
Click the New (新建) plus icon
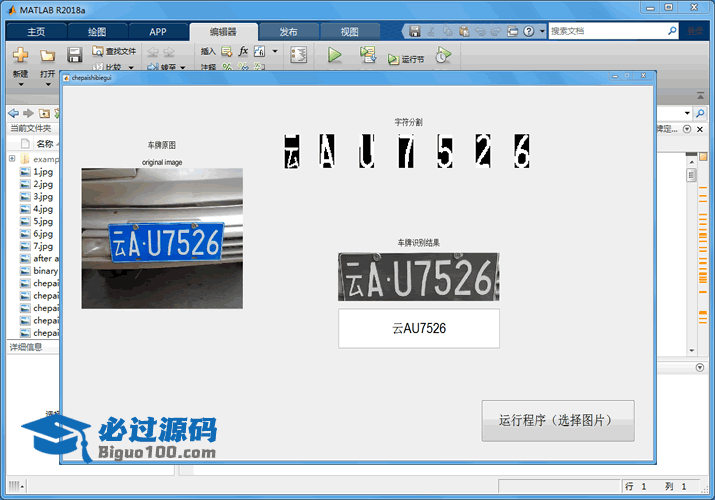click(20, 55)
